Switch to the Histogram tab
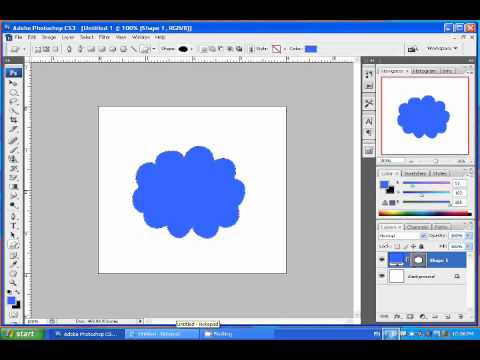The height and width of the screenshot is (360, 480). click(x=424, y=71)
